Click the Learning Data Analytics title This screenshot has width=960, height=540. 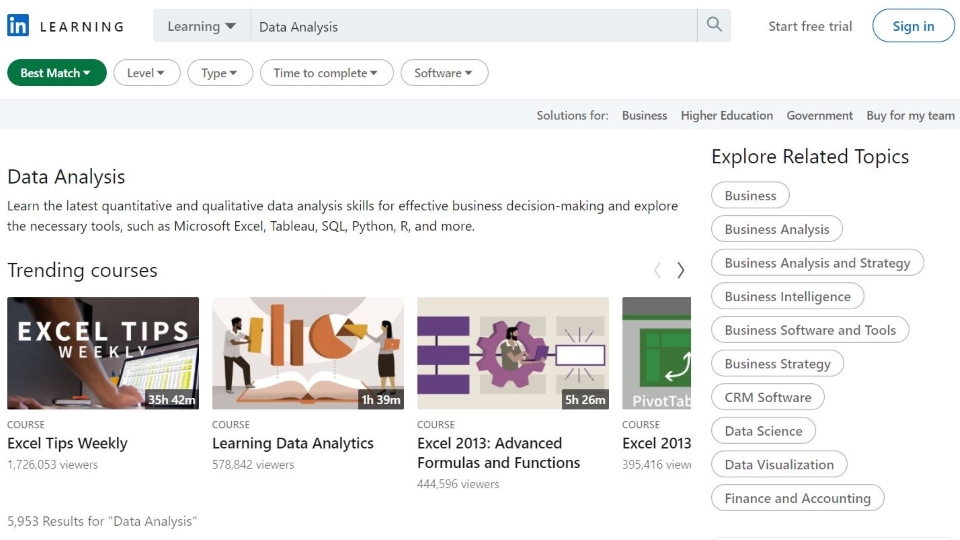tap(293, 443)
